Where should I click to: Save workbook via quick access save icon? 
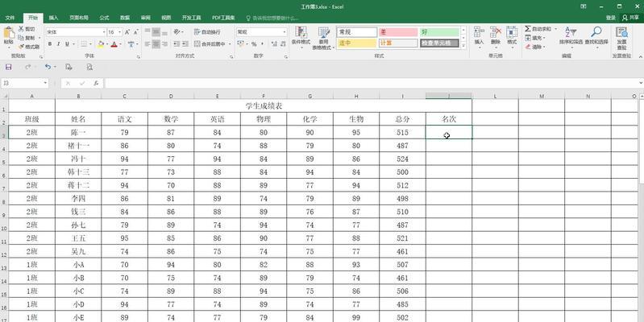8,67
